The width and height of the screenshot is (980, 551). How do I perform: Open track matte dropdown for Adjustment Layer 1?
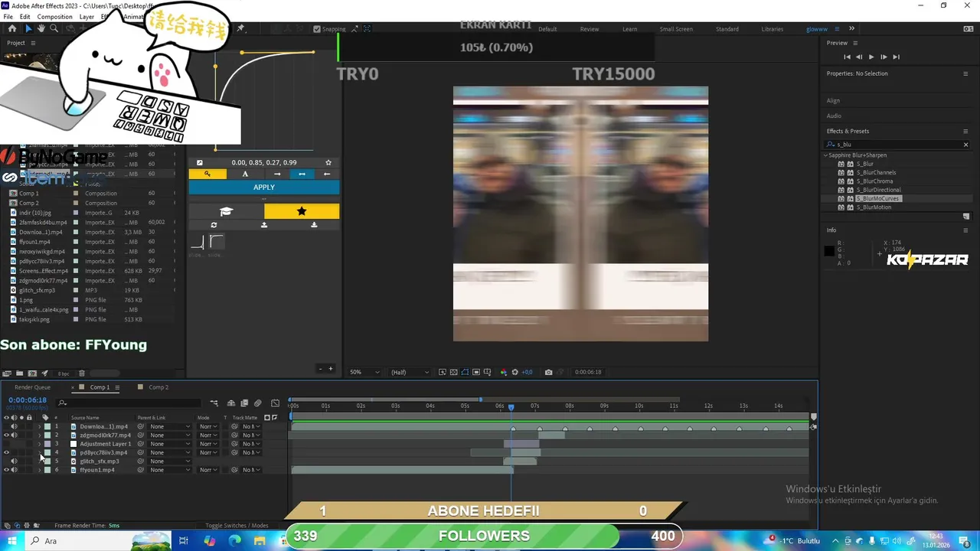coord(250,444)
